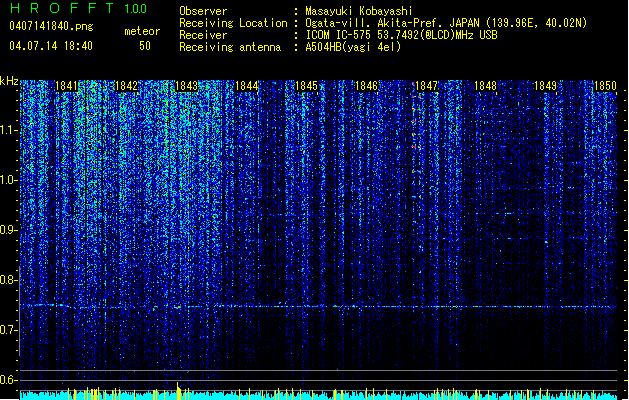
Task: Click the file name 0407141840.png
Action: coord(51,26)
